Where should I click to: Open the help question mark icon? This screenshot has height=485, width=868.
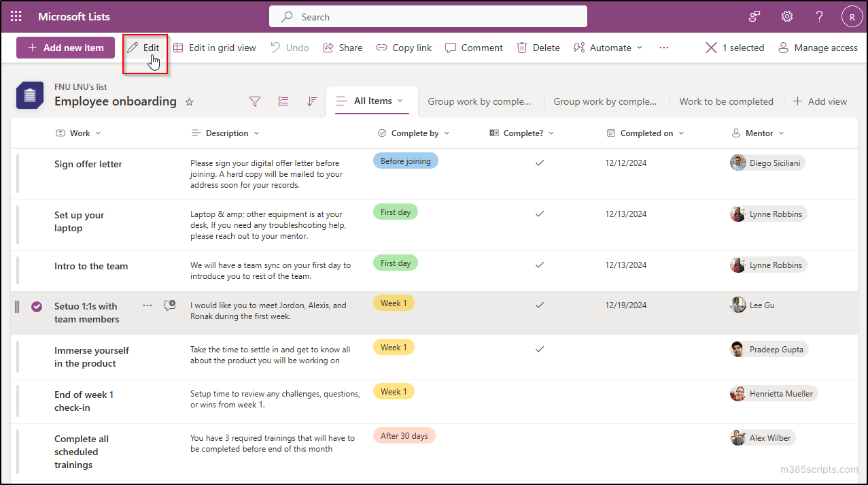820,16
